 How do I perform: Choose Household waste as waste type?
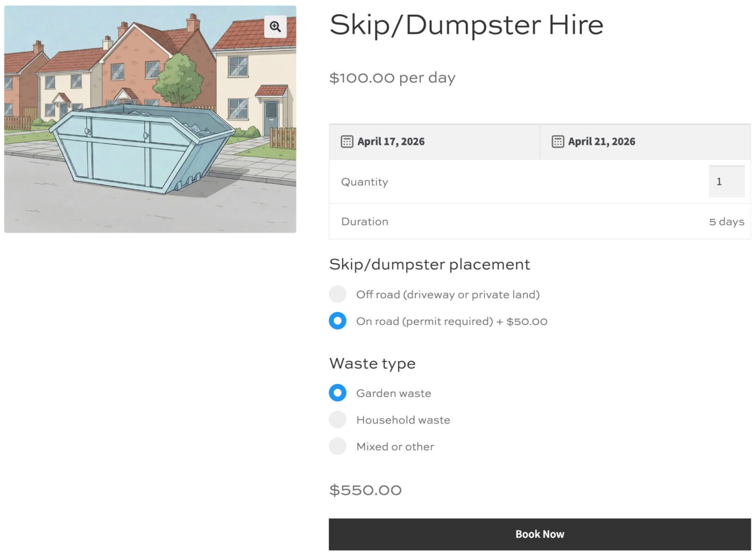pos(338,419)
